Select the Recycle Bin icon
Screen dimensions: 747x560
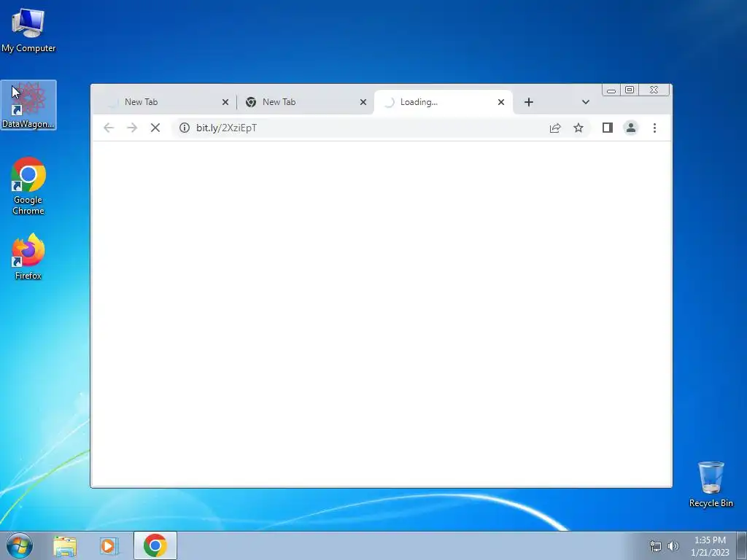(x=711, y=484)
